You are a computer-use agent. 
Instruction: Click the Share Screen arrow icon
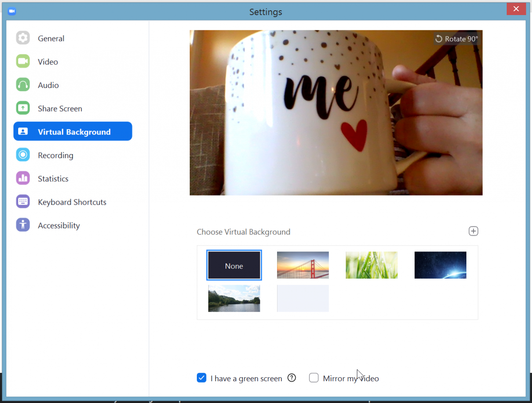click(23, 108)
